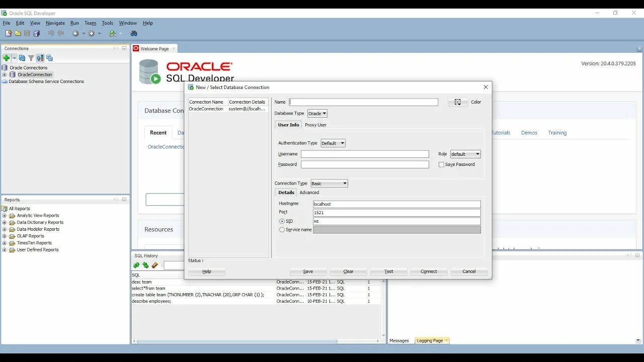This screenshot has width=644, height=362.
Task: Close the Welcome Page tab
Action: [174, 48]
